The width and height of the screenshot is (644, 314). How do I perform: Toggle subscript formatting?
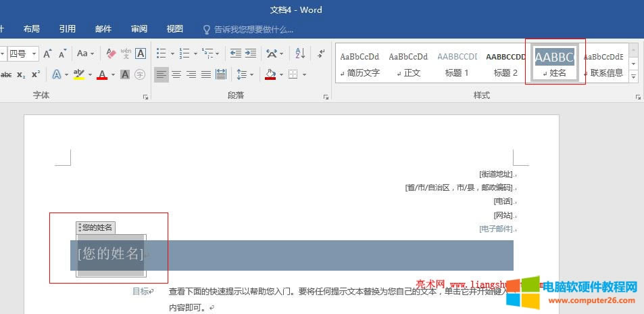tap(22, 74)
